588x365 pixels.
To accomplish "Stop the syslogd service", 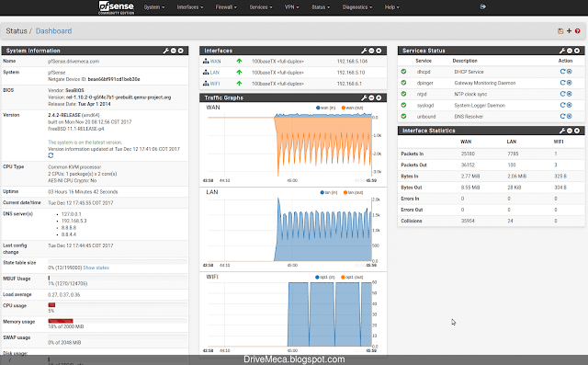I will pos(570,105).
